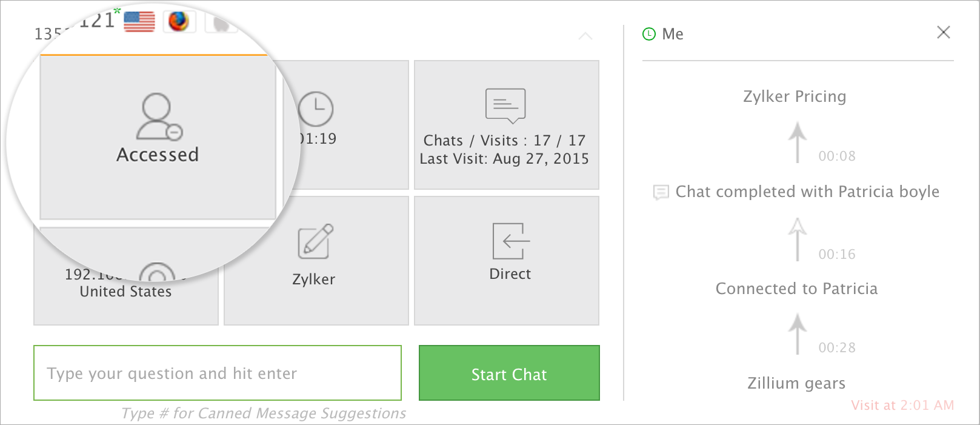Close the Me visit history panel
Image resolution: width=980 pixels, height=425 pixels.
[943, 32]
